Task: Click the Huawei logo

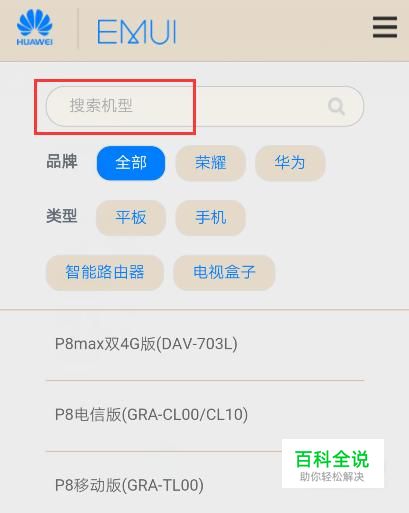Action: click(35, 27)
